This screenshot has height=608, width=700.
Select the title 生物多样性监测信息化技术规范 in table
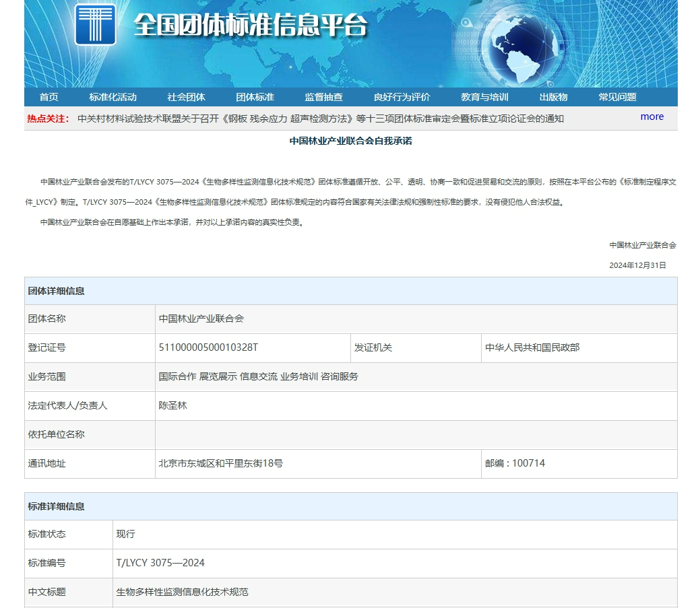pos(182,592)
